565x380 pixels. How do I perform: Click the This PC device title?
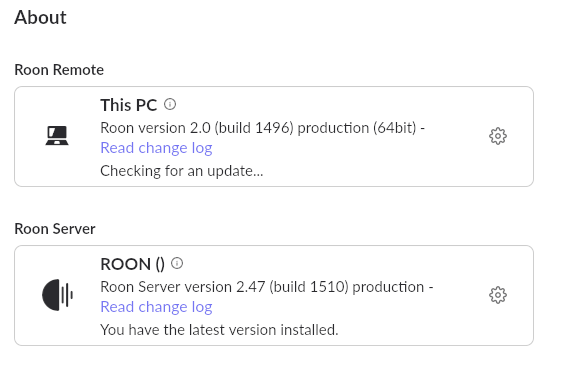(129, 105)
